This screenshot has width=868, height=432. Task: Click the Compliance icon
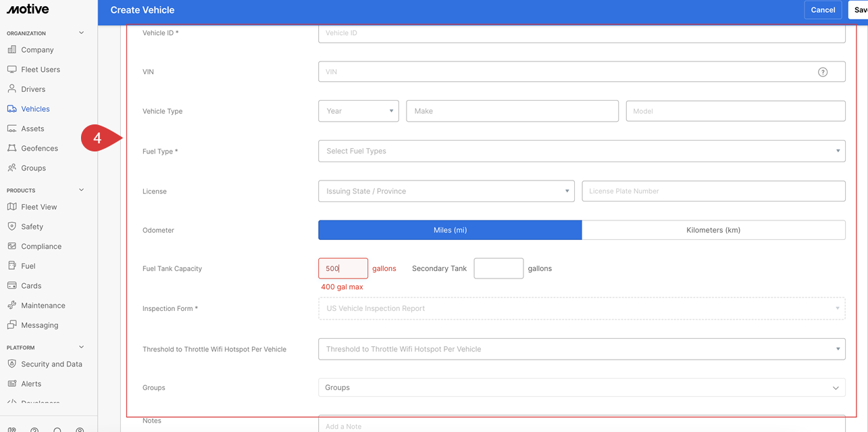pos(11,245)
